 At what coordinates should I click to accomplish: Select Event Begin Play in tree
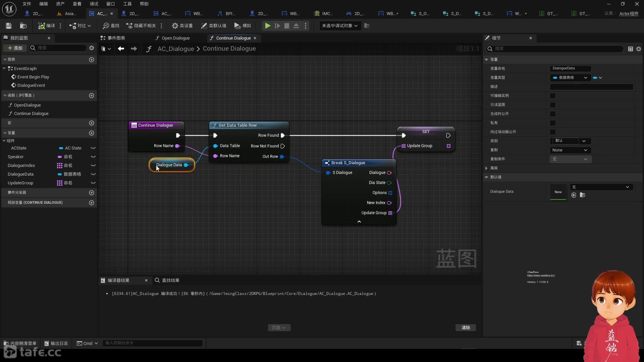tap(33, 77)
